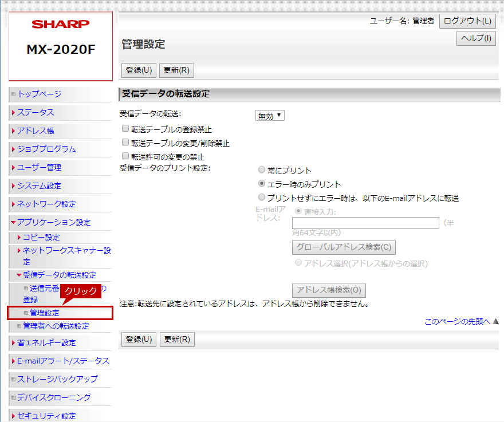Select print-less E-mail forwarding radio option
The width and height of the screenshot is (504, 422).
(x=262, y=198)
